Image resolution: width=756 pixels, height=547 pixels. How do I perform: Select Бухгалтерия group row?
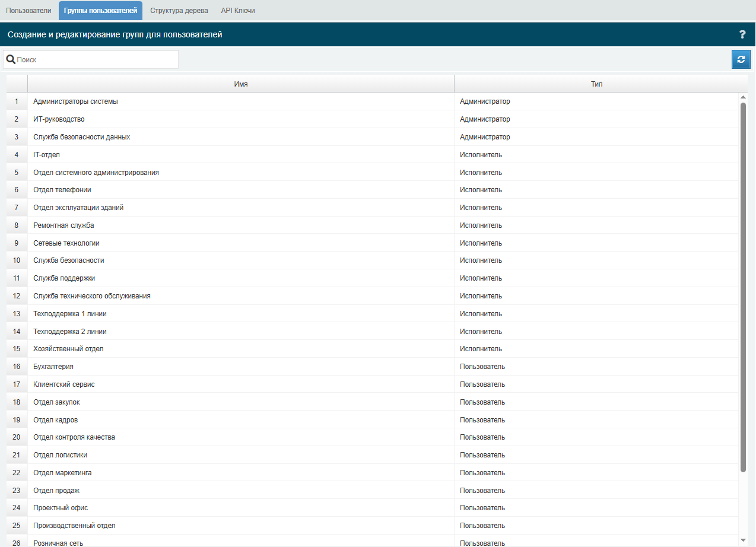(x=373, y=367)
